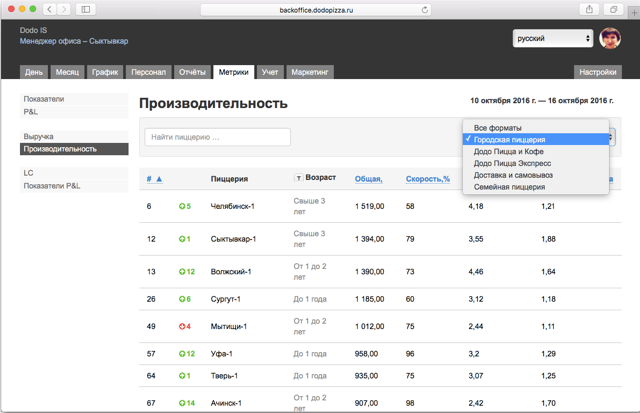Click the Найти пиццерию search field

click(x=218, y=137)
